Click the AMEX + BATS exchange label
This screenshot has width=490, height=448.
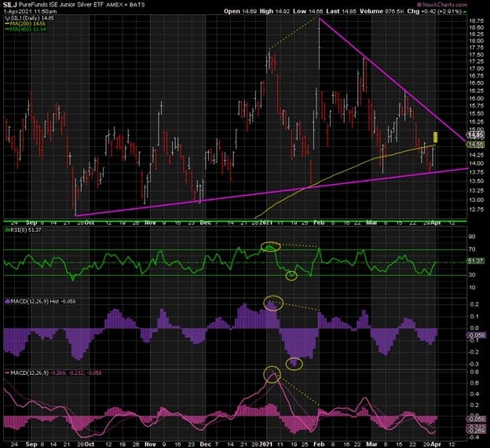coord(126,5)
